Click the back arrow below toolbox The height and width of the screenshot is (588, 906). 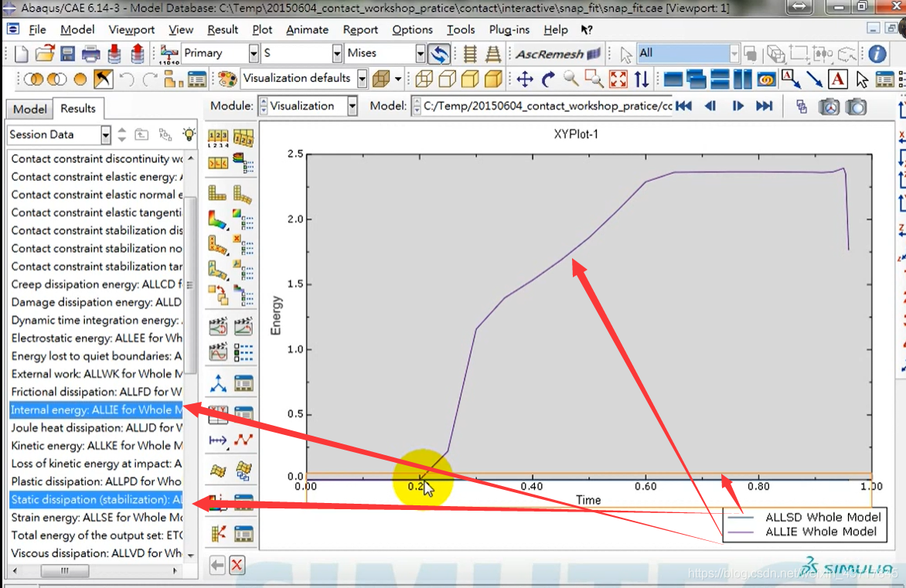coord(217,565)
